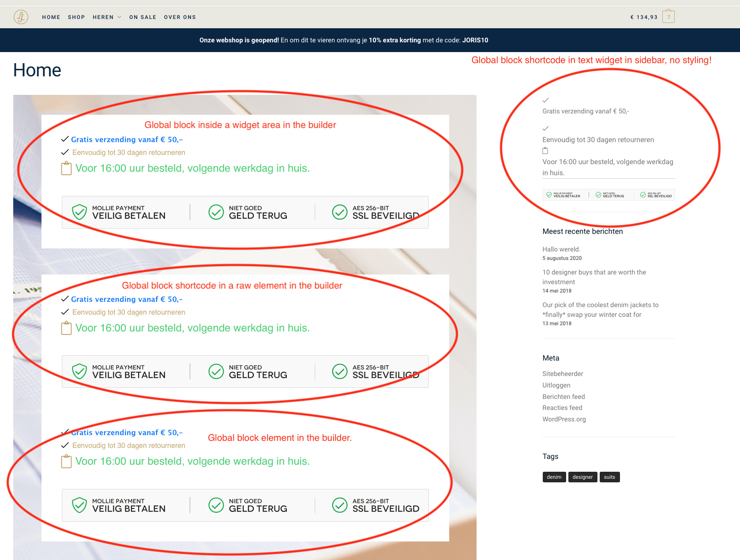This screenshot has width=740, height=560.
Task: Open the shopping cart basket icon
Action: tap(669, 16)
